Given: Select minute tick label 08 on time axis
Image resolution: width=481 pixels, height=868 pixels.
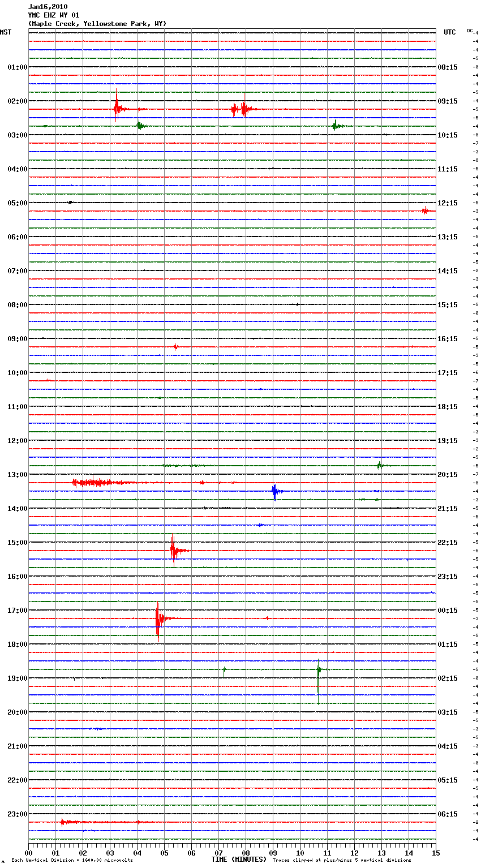Looking at the screenshot, I should 246,853.
